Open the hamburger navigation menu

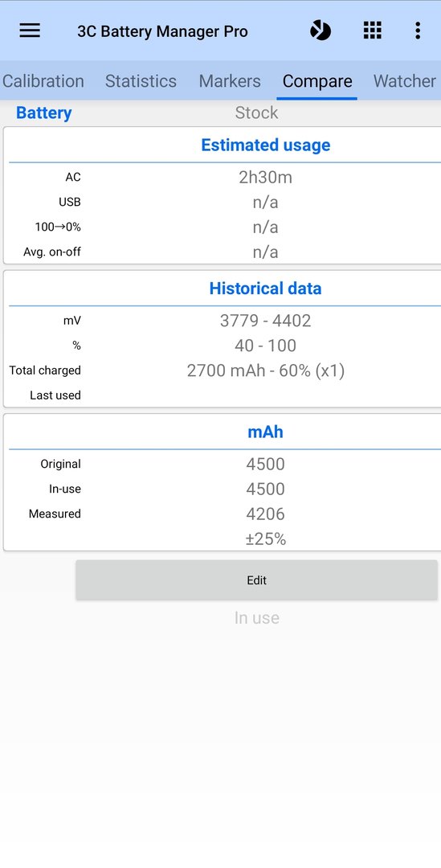click(x=30, y=31)
